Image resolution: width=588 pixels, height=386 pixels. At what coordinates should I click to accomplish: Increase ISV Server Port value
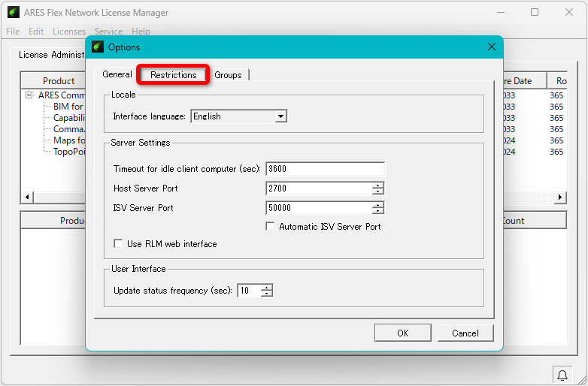point(378,205)
